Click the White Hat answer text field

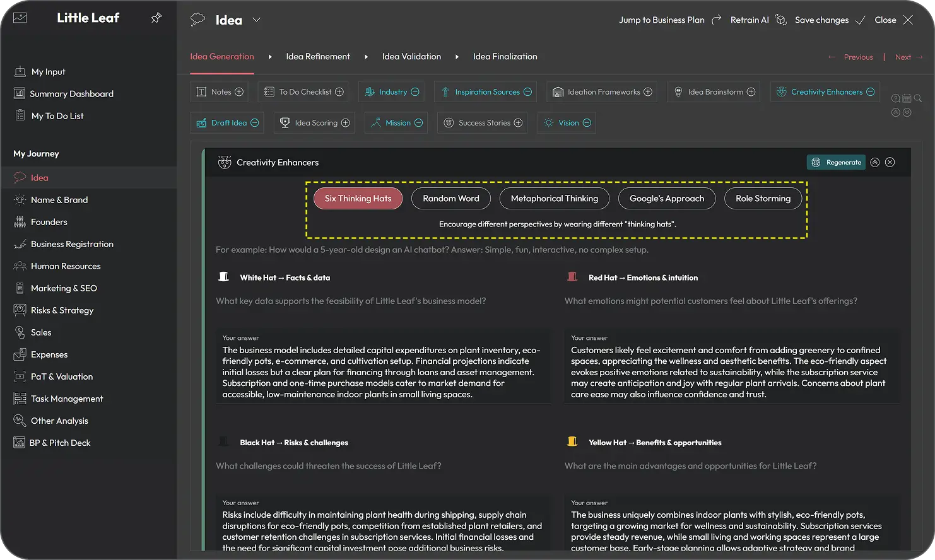[382, 372]
